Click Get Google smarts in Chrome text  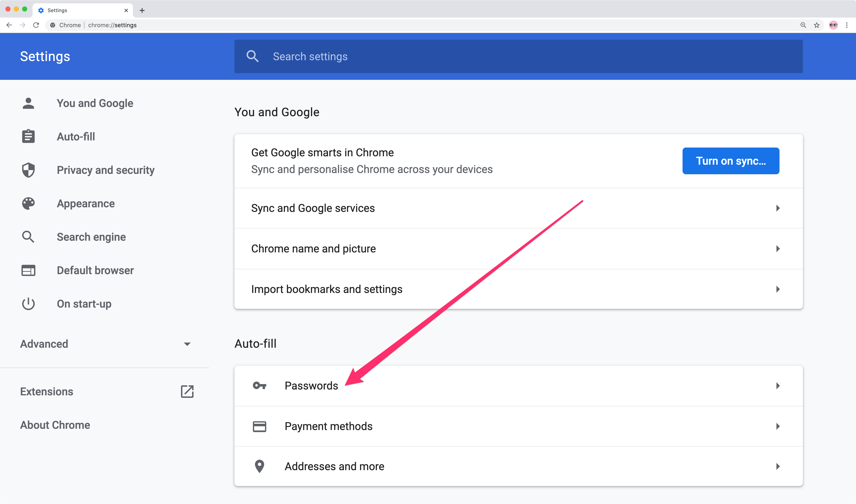pos(322,153)
